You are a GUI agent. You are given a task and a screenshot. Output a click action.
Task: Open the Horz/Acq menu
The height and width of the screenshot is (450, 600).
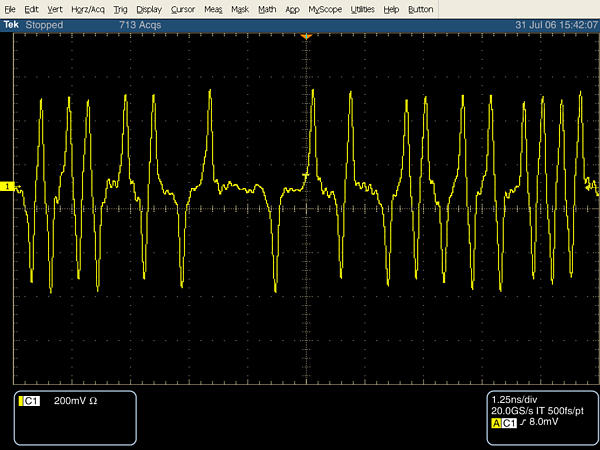pyautogui.click(x=88, y=8)
